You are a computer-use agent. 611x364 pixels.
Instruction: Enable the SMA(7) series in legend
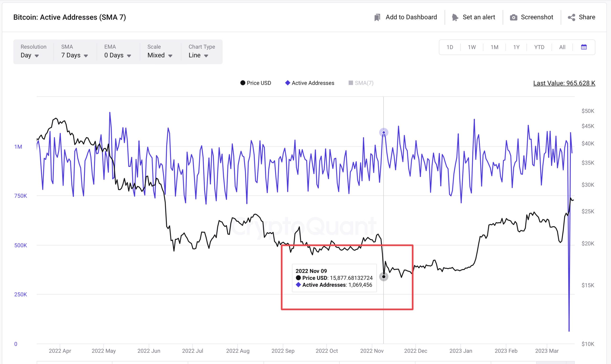point(364,83)
